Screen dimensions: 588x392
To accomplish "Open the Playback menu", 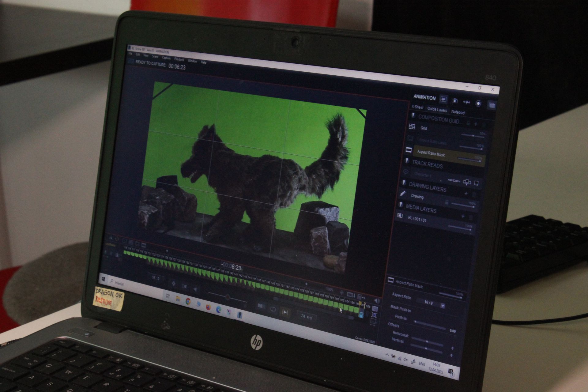I will point(179,59).
